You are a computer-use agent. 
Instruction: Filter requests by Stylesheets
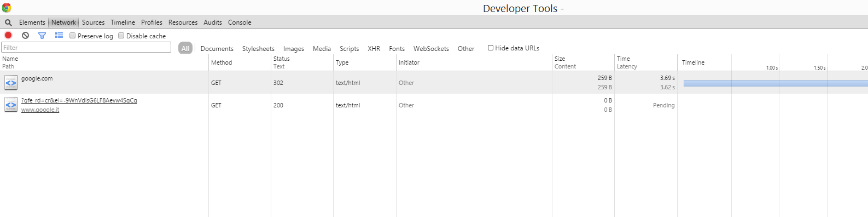pos(258,48)
